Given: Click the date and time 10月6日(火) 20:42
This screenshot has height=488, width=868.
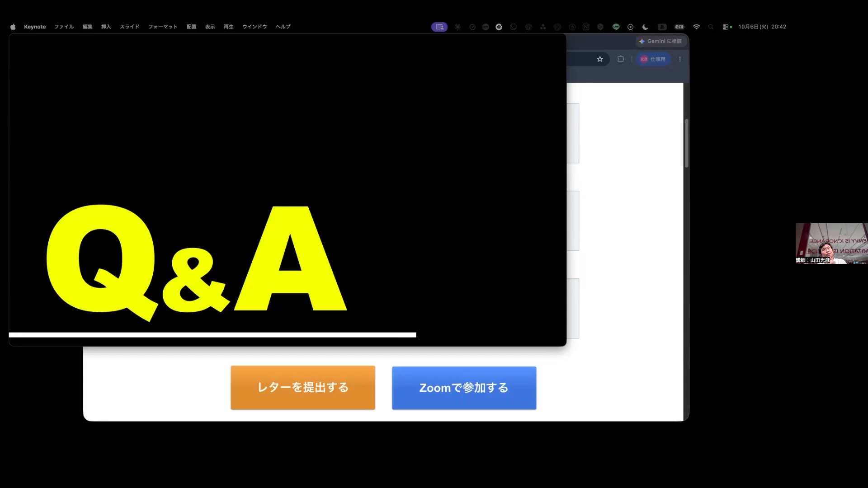Looking at the screenshot, I should pyautogui.click(x=762, y=27).
